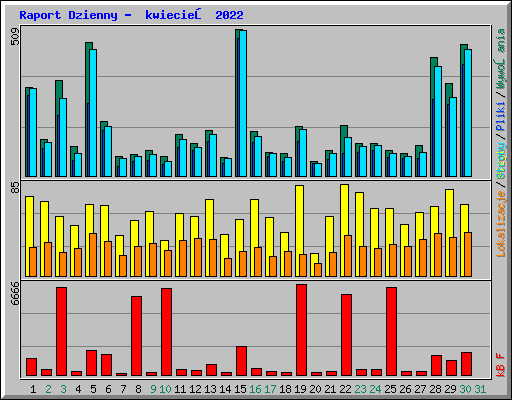512x400 pixels.
Task: Select the red KB bar for day 25
Action: 391,331
